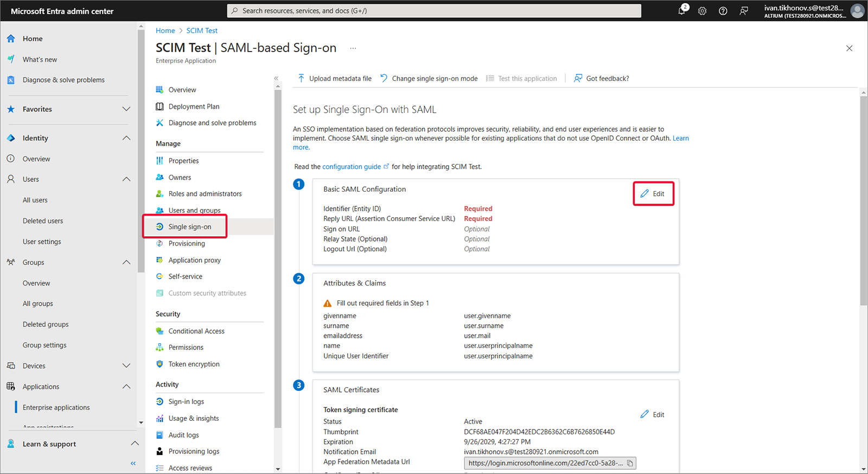The width and height of the screenshot is (868, 474).
Task: Click the search resources input field
Action: tap(434, 11)
